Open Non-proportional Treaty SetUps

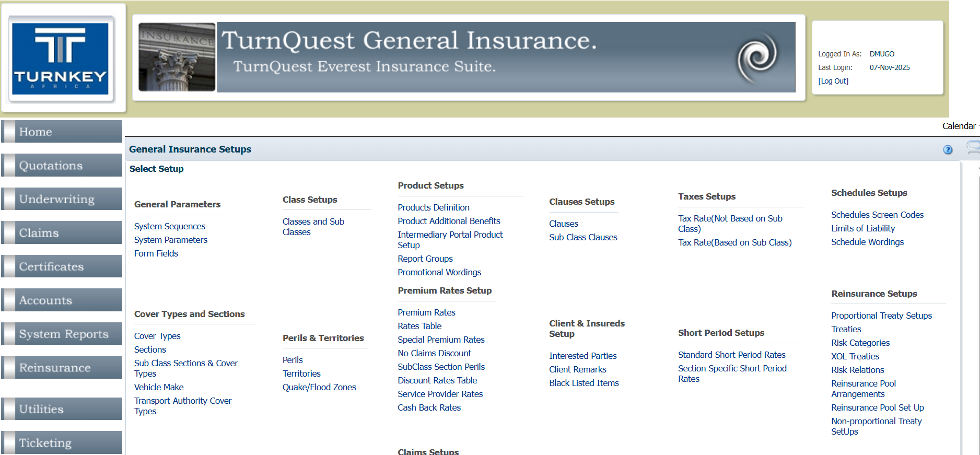pyautogui.click(x=877, y=426)
